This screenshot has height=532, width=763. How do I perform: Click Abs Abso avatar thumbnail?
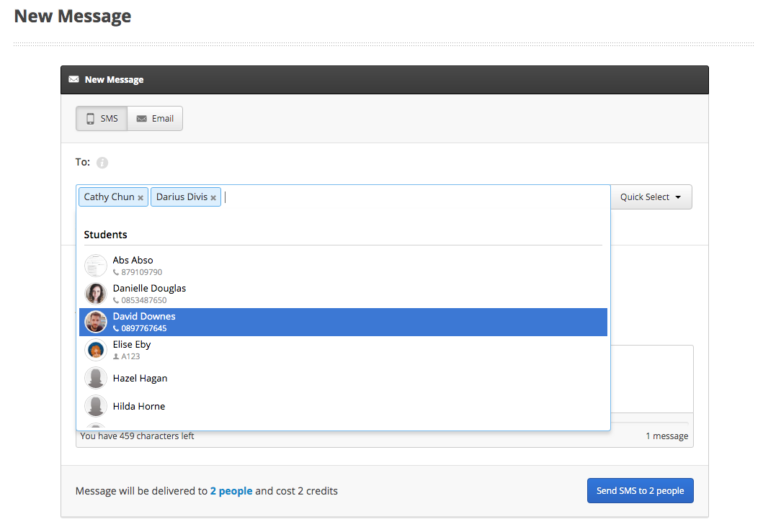pos(96,266)
